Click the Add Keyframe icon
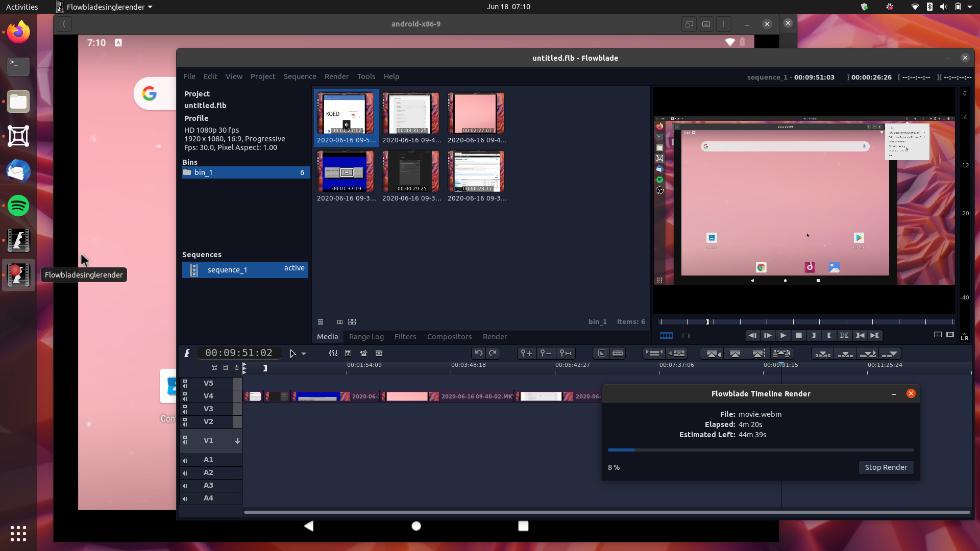Screen dimensions: 980x551 click(x=526, y=353)
